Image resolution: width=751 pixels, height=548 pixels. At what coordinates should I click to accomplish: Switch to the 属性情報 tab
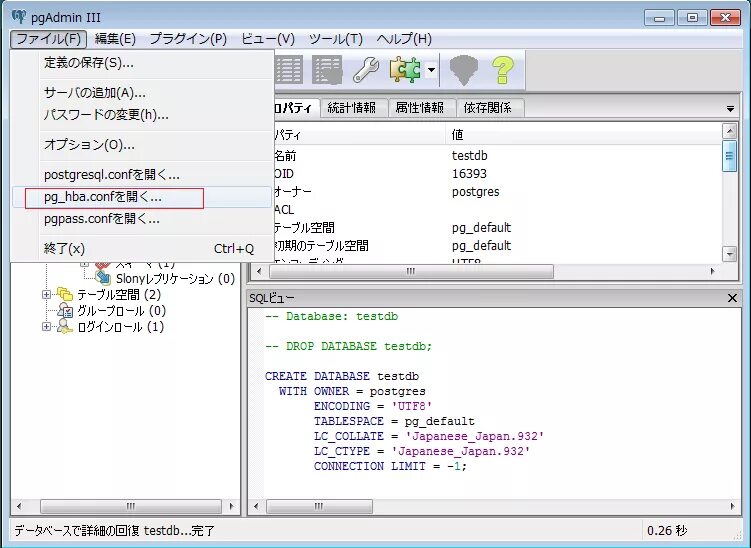point(420,108)
